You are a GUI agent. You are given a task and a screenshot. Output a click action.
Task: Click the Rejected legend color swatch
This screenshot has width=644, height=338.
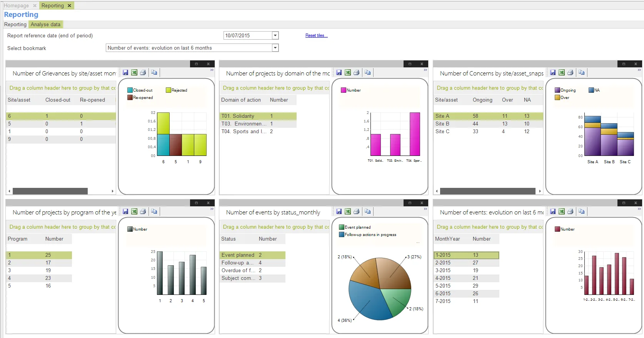point(169,90)
